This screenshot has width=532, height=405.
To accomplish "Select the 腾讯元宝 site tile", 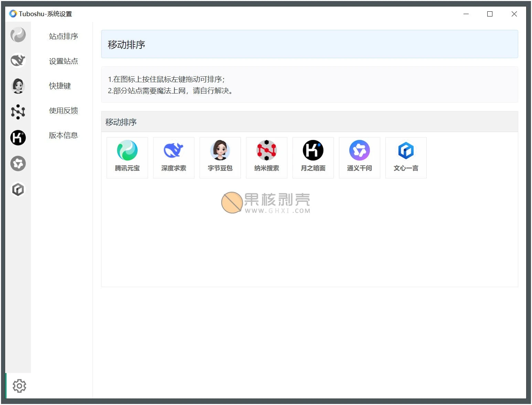I will [x=127, y=158].
